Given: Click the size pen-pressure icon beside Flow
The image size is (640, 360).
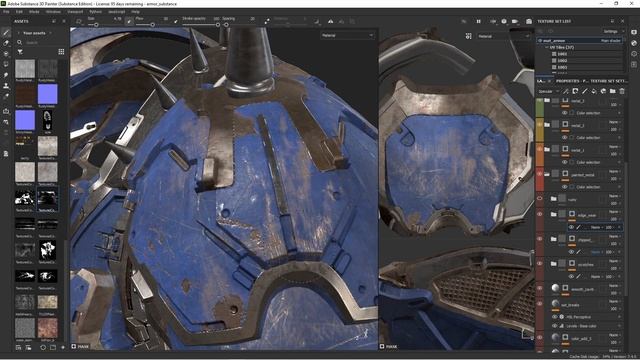Looking at the screenshot, I should pyautogui.click(x=129, y=21).
